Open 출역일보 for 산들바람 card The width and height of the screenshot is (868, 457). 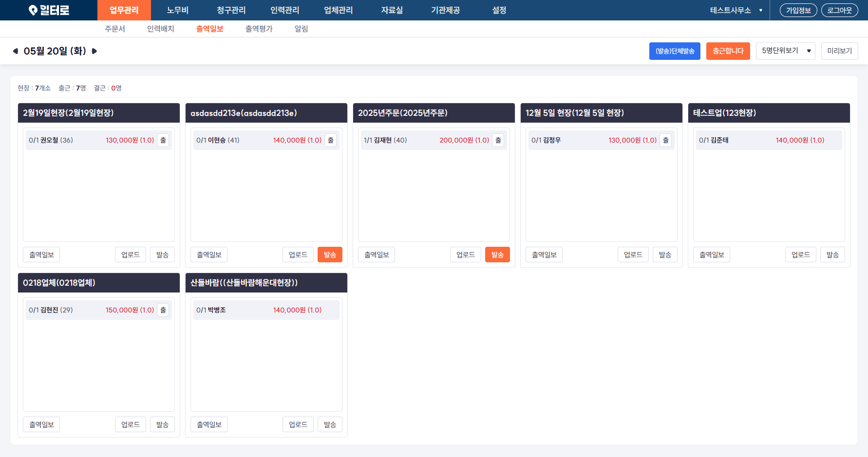coord(209,424)
